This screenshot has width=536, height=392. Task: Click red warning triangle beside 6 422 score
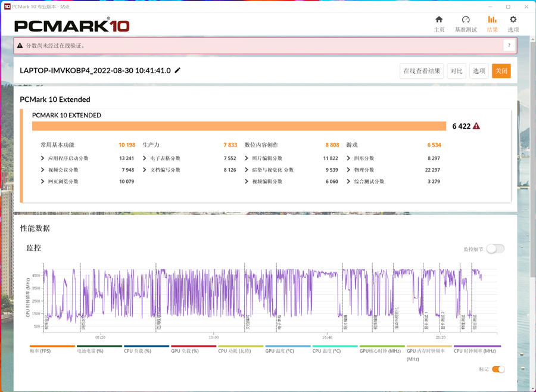[x=476, y=126]
